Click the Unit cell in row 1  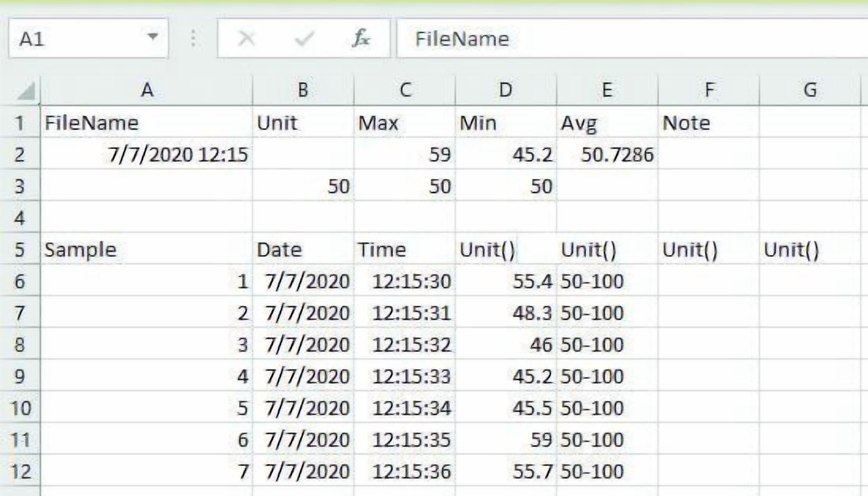303,122
